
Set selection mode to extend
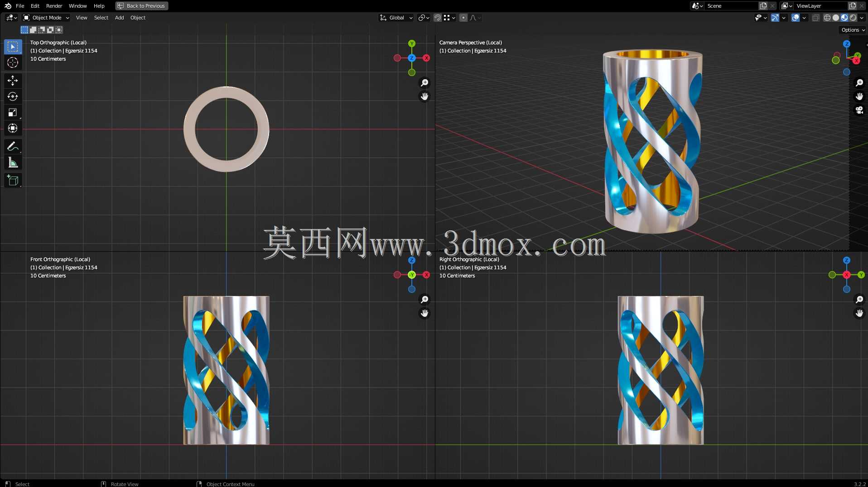tap(33, 30)
